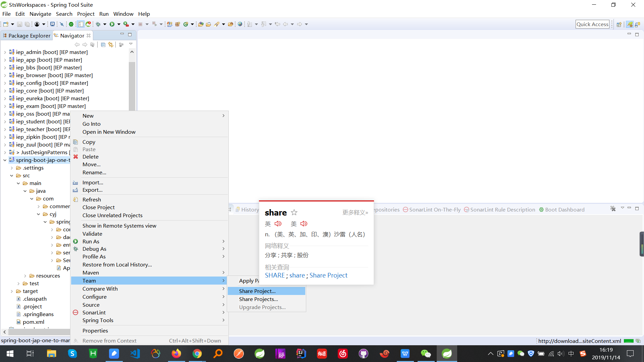Click the Share Project link in dictionary popup
644x362 pixels.
click(328, 275)
